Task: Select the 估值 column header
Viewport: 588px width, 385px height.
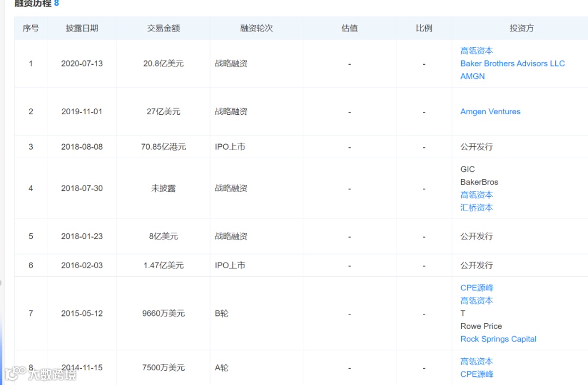Action: 350,28
